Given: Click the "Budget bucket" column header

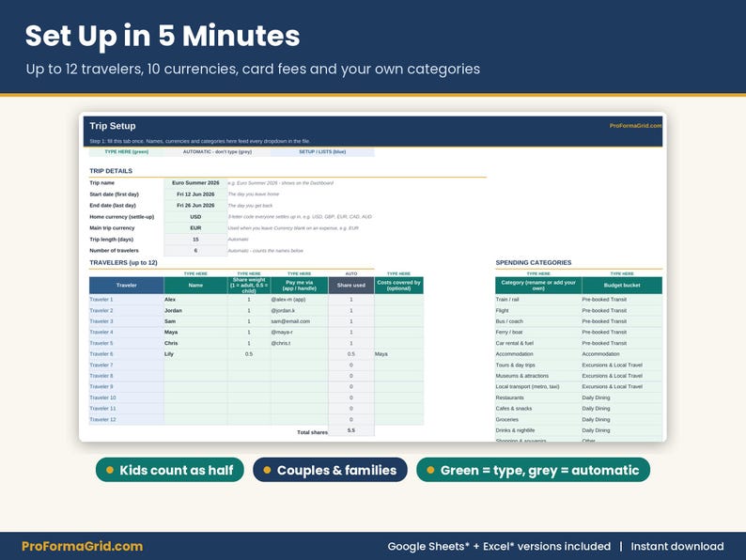Looking at the screenshot, I should 622,286.
